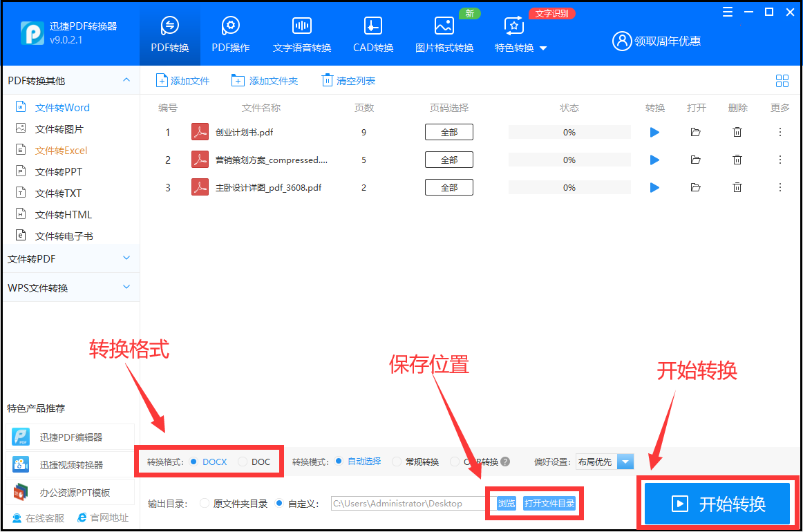This screenshot has width=803, height=532.
Task: Click page range 全部 for 主卧设计详图 file
Action: pos(449,187)
